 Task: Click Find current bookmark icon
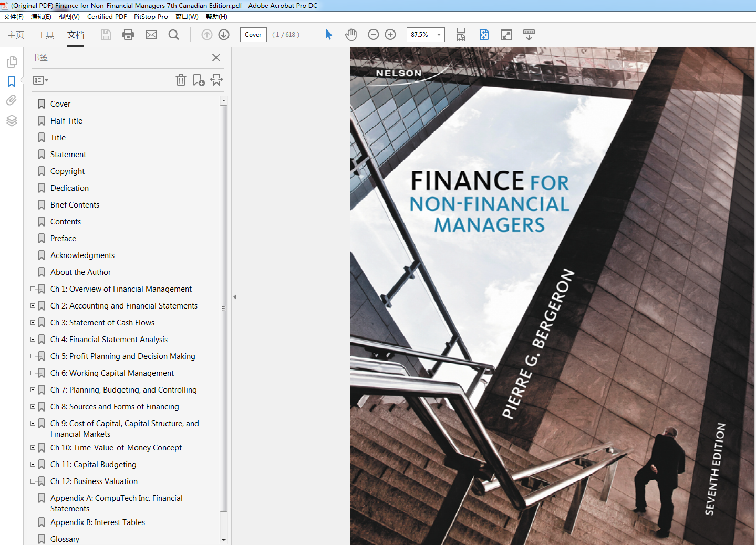(216, 80)
